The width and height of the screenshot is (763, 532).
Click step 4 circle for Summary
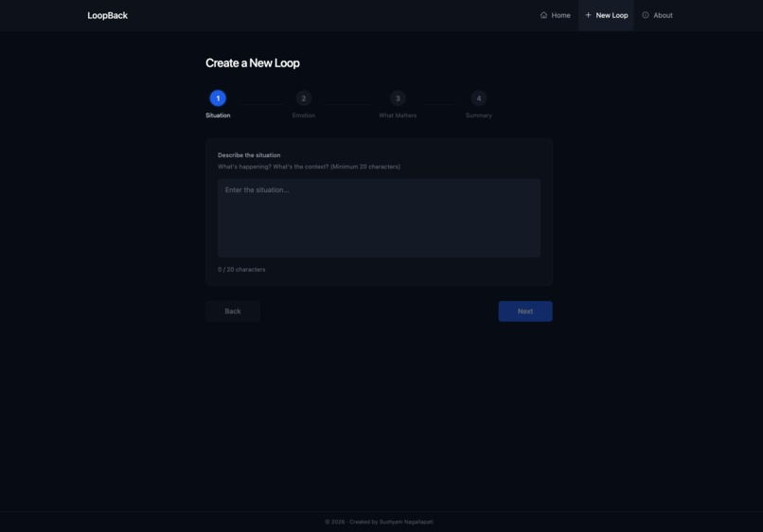(x=479, y=98)
